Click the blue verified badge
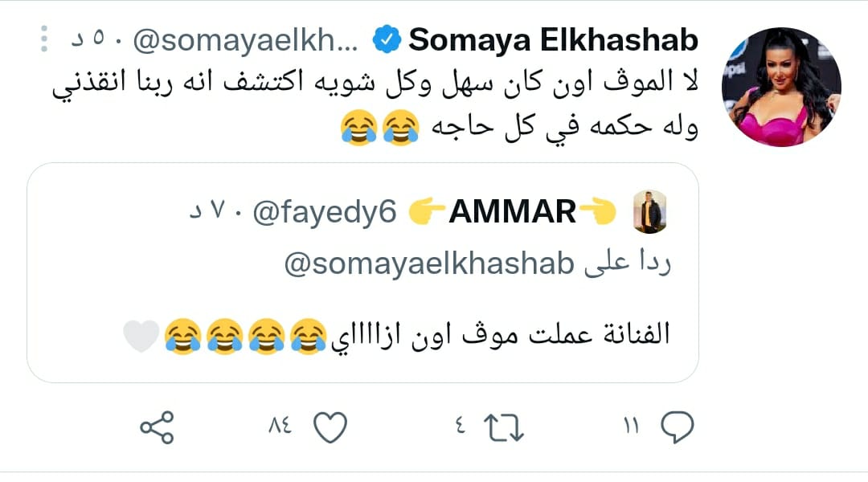This screenshot has height=482, width=868. click(x=390, y=39)
